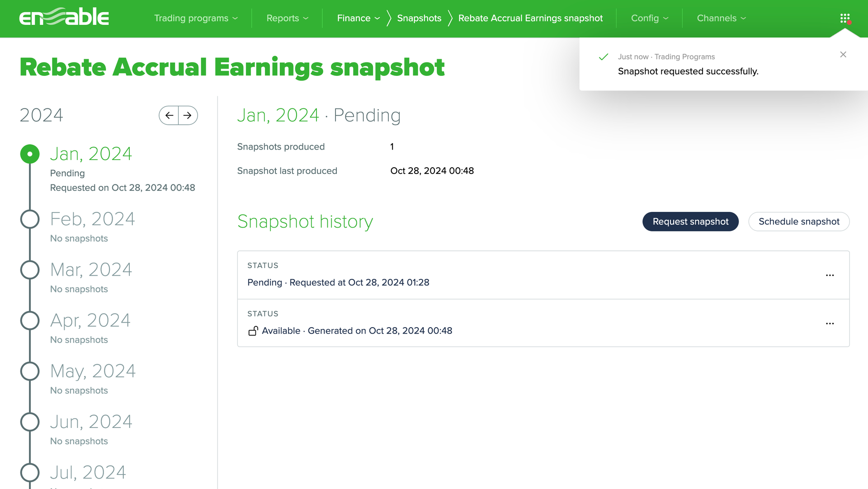Select the Apr, 2024 timeline circle
The height and width of the screenshot is (489, 868).
tap(30, 320)
